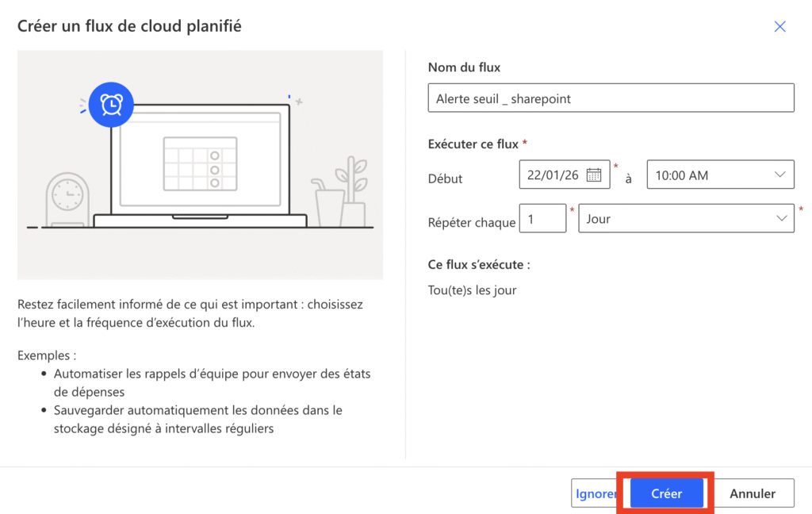Screen dimensions: 812x514
Task: Click the dialog title "Créer un flux de cloud planifié"
Action: [130, 26]
